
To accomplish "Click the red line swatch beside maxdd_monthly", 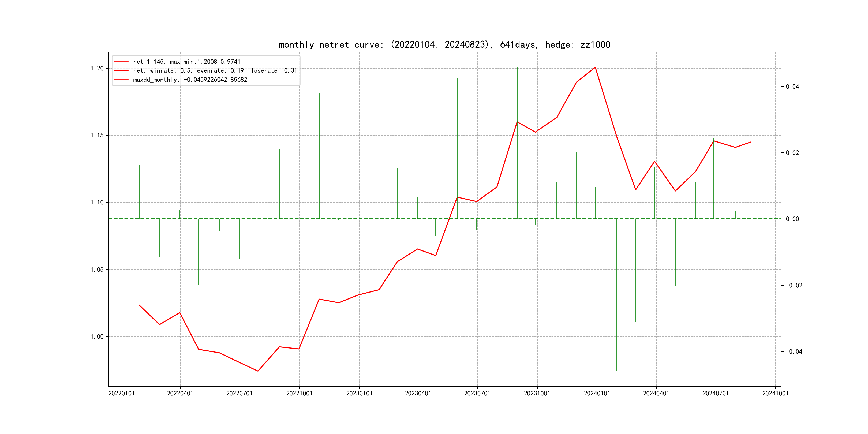I will [121, 80].
